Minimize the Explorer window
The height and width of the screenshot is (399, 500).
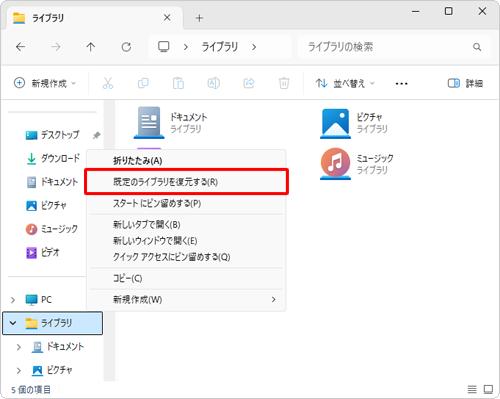(x=415, y=11)
